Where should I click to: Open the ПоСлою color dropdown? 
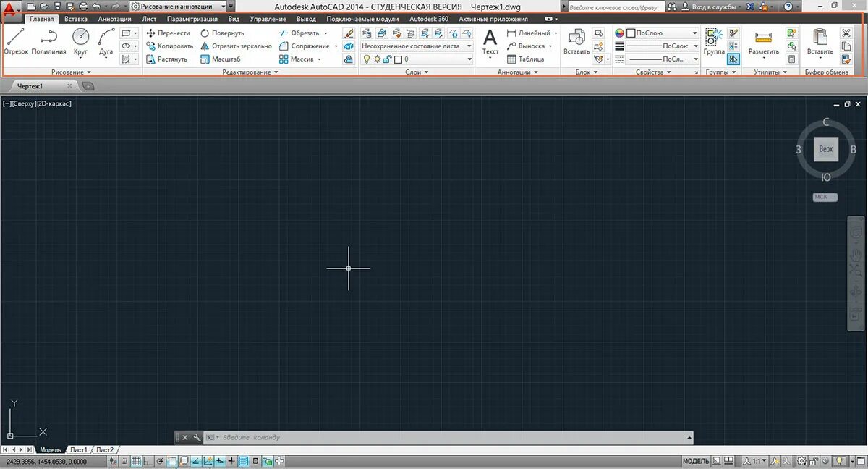click(x=663, y=33)
